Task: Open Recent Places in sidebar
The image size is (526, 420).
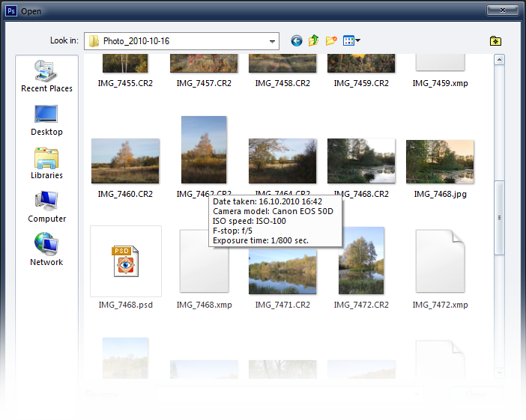Action: point(46,76)
